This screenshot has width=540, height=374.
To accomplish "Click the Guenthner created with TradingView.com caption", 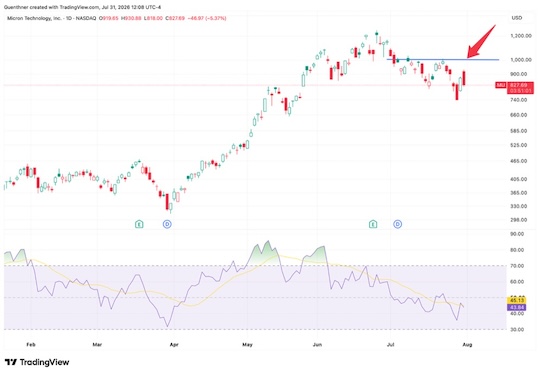I will tap(82, 7).
